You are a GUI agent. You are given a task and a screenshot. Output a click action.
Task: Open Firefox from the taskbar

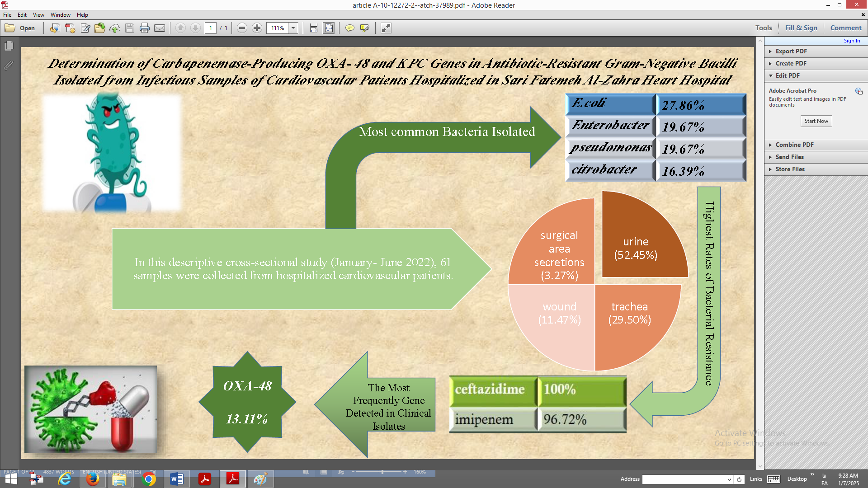(x=93, y=479)
